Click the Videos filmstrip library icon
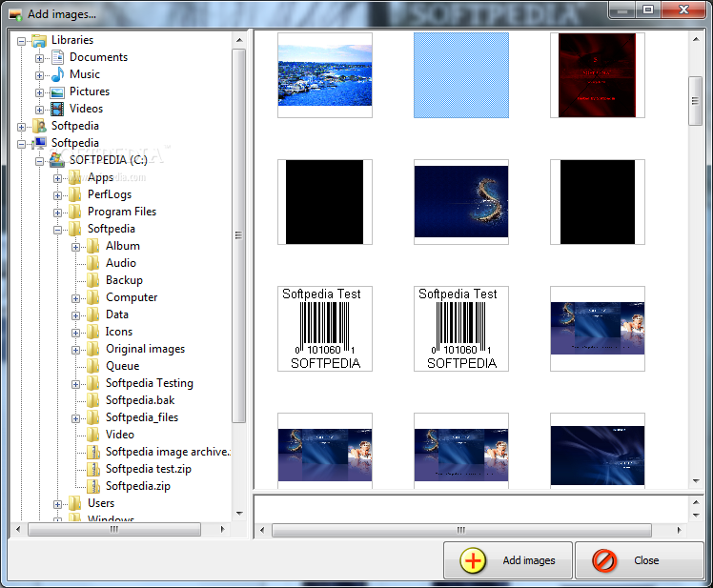The image size is (713, 588). pyautogui.click(x=58, y=109)
